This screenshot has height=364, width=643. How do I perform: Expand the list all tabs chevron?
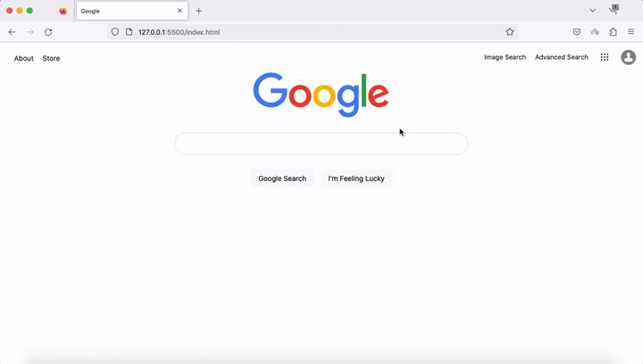(x=593, y=11)
